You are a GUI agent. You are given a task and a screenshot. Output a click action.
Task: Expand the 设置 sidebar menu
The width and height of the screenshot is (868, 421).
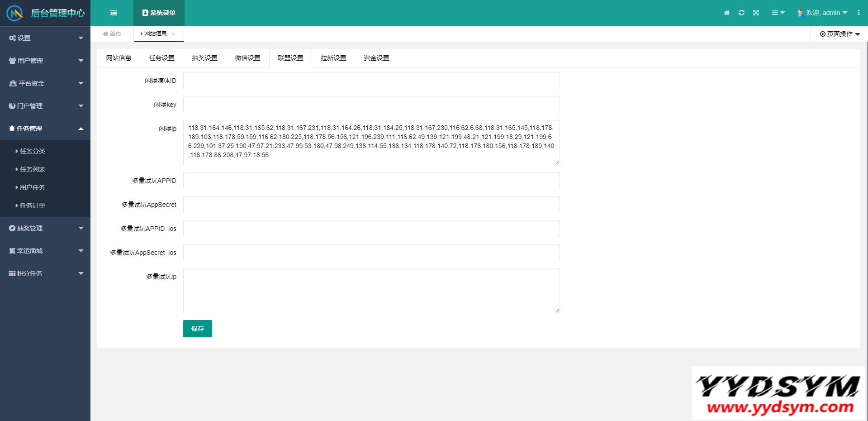[x=45, y=38]
